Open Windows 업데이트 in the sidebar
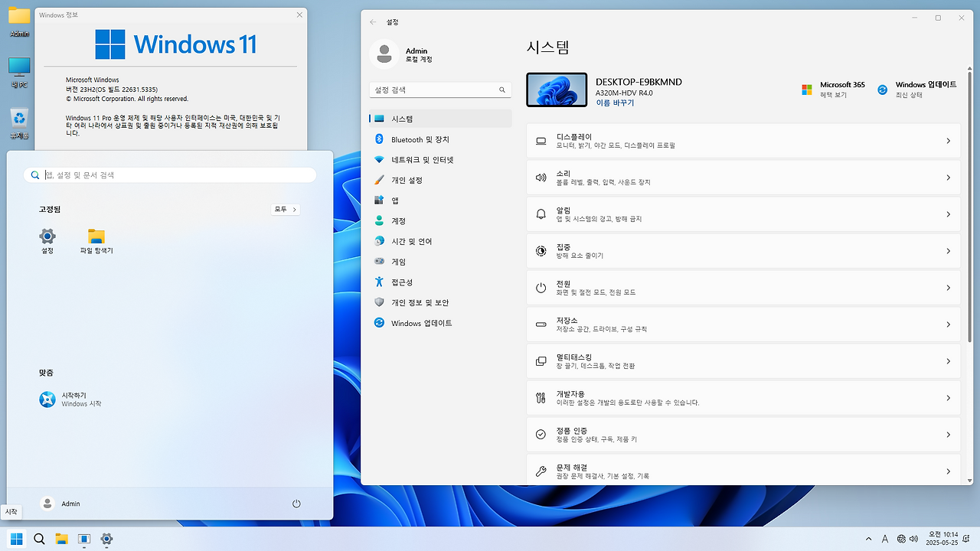980x551 pixels. pyautogui.click(x=440, y=323)
